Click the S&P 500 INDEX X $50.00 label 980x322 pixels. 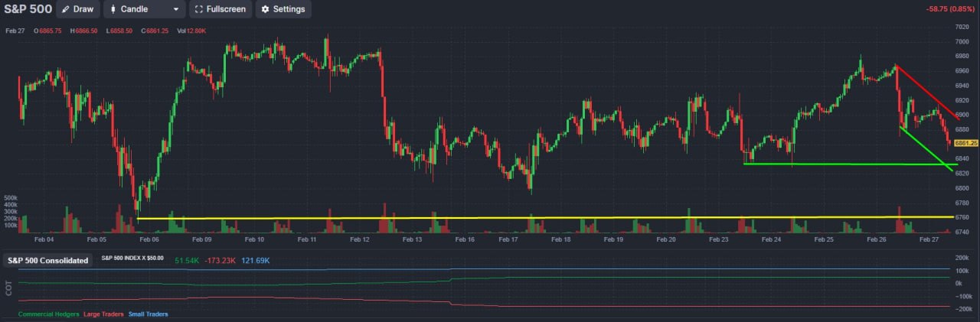tap(132, 259)
